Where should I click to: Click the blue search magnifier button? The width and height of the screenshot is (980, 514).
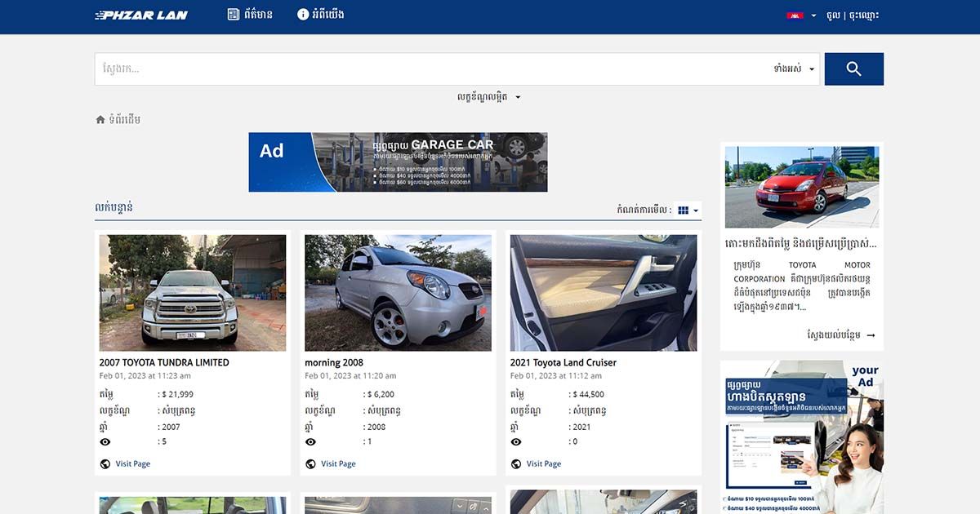[854, 69]
